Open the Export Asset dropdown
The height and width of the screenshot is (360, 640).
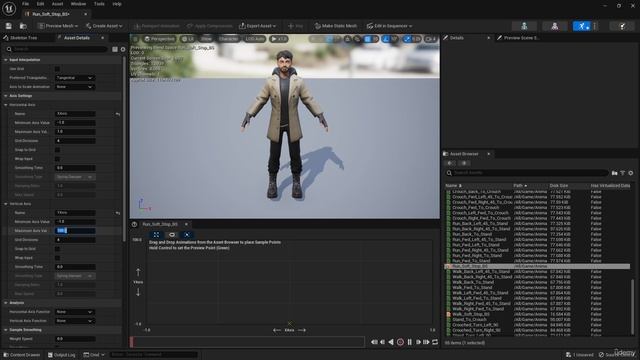[258, 26]
